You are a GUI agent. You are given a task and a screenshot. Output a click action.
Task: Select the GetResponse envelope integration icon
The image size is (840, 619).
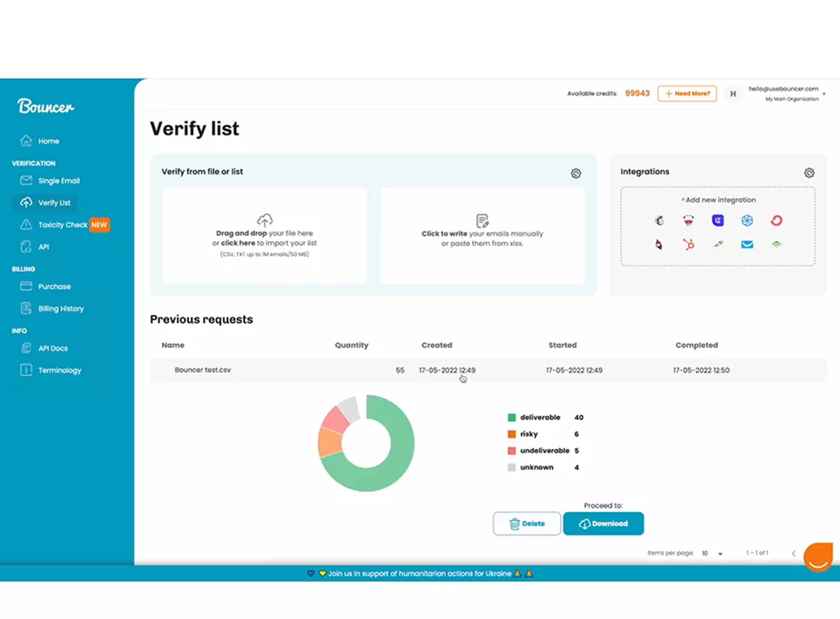point(747,245)
